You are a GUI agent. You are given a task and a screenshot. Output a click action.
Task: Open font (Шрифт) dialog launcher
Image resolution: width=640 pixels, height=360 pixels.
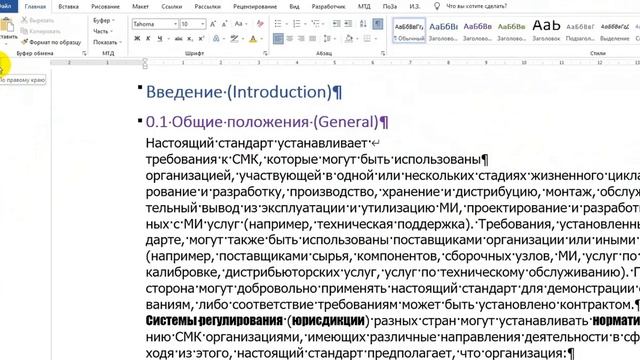pyautogui.click(x=265, y=53)
